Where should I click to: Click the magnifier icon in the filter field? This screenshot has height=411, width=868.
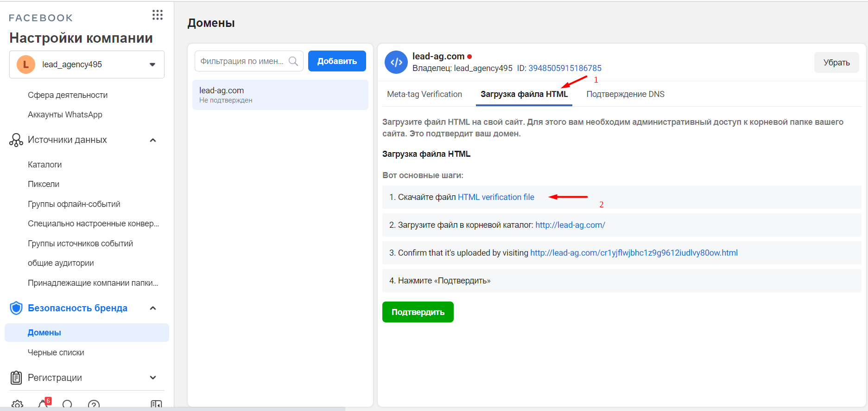(x=293, y=61)
